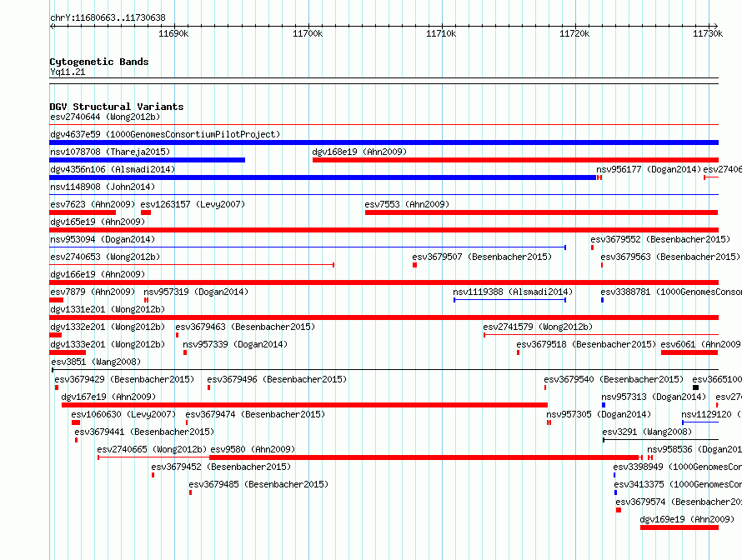Open nsv1078708 (Thareja2015) variant label

pyautogui.click(x=110, y=152)
